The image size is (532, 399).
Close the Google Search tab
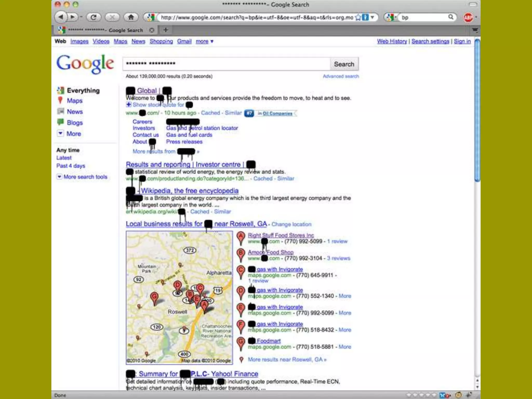pyautogui.click(x=152, y=30)
